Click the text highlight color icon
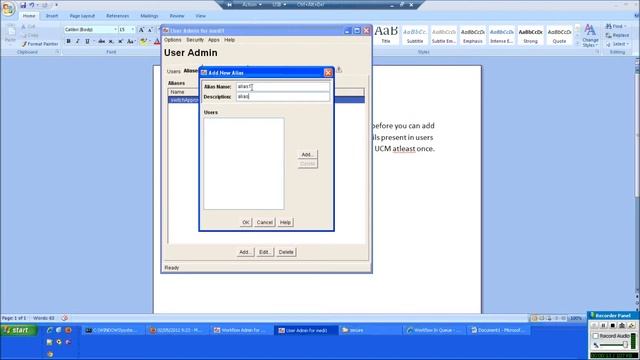The image size is (640, 360). pos(144,41)
